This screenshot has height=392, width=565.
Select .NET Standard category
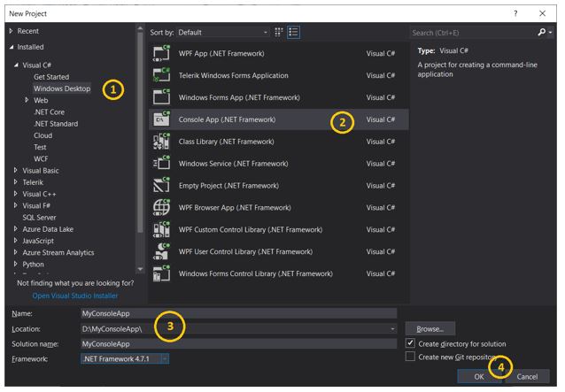point(56,124)
